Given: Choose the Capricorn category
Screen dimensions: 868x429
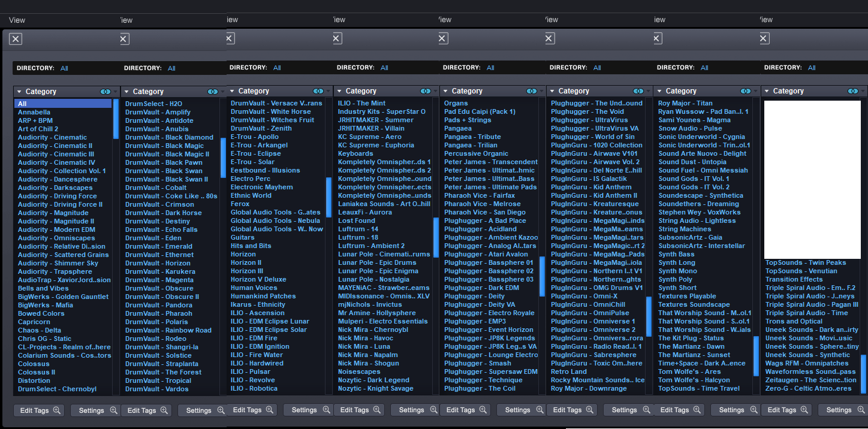Looking at the screenshot, I should pos(34,322).
